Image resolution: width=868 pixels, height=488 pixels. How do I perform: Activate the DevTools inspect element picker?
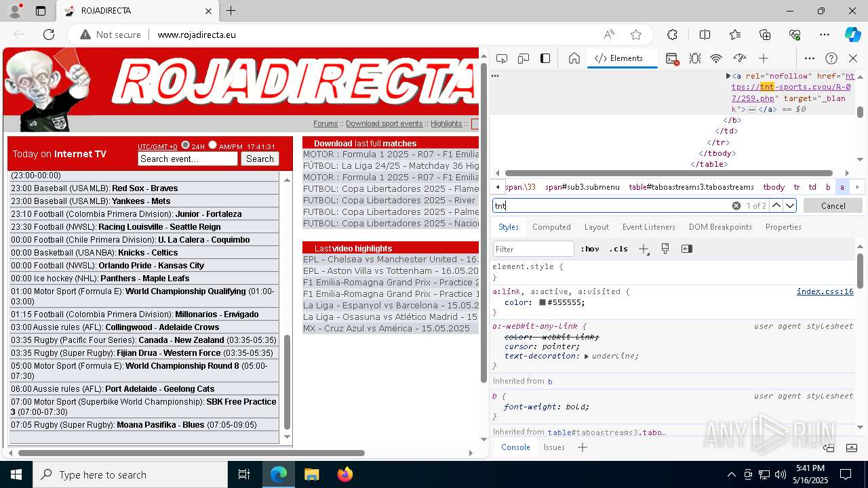[x=502, y=58]
